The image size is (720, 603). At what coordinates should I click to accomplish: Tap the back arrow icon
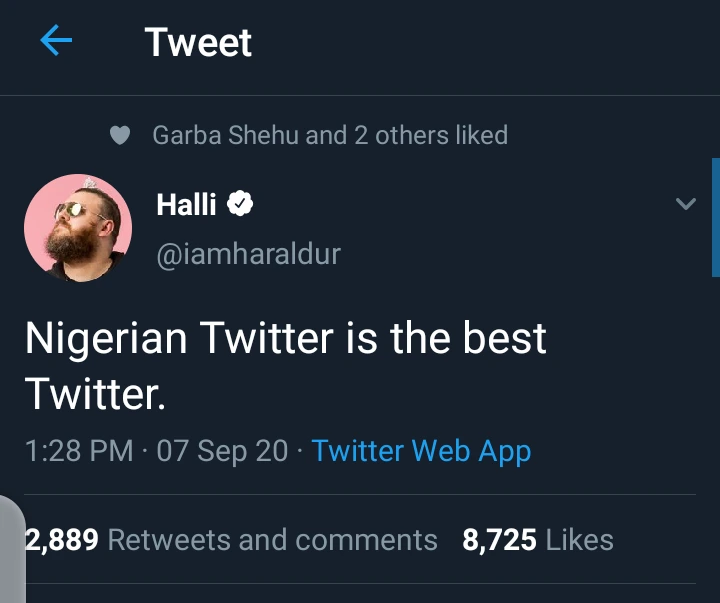[x=56, y=42]
